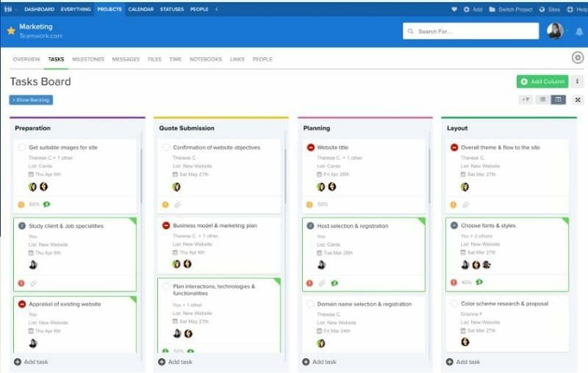Open the Everything menu item
This screenshot has height=373, width=588.
click(76, 9)
